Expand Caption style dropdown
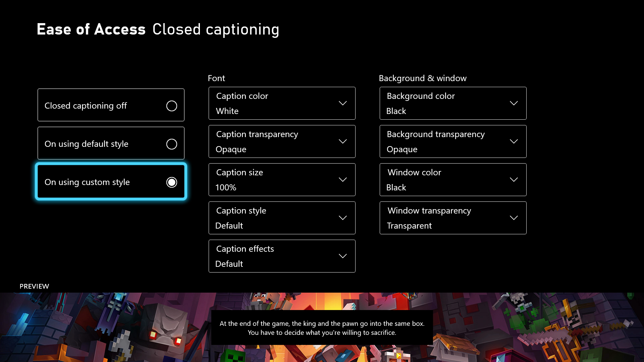 (282, 218)
